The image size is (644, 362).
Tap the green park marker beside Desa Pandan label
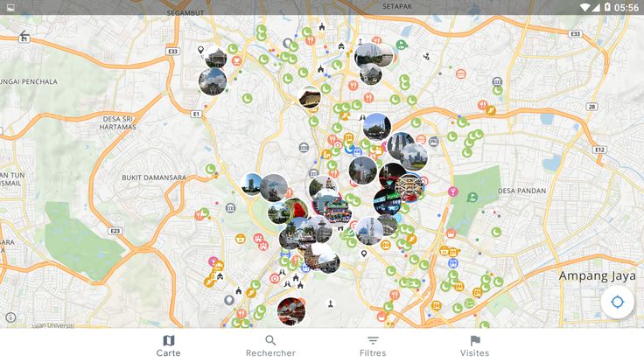pos(472,198)
